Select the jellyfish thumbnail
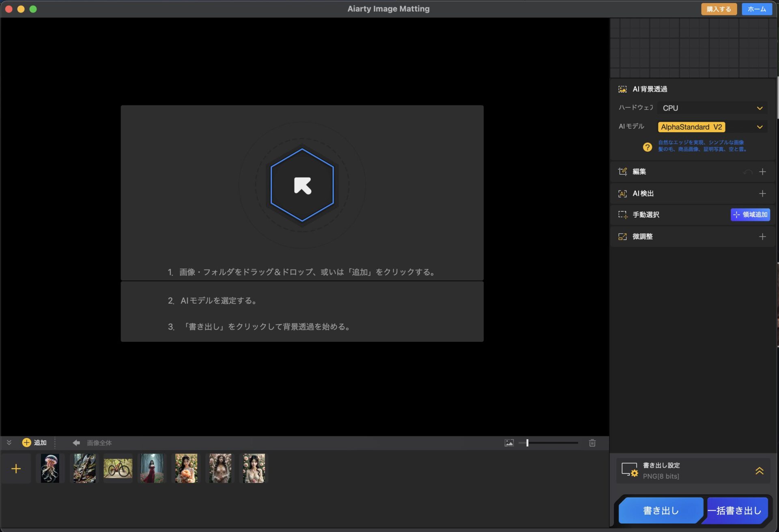The height and width of the screenshot is (532, 779). (x=50, y=468)
